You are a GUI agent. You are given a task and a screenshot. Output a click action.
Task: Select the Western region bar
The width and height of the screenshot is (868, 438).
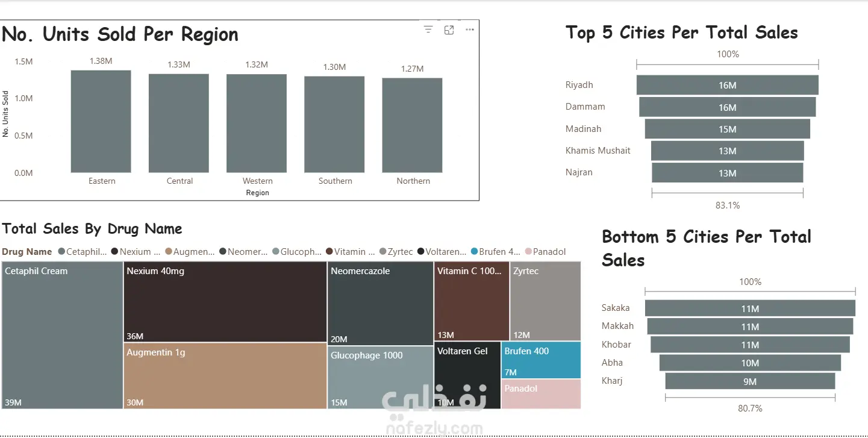257,124
